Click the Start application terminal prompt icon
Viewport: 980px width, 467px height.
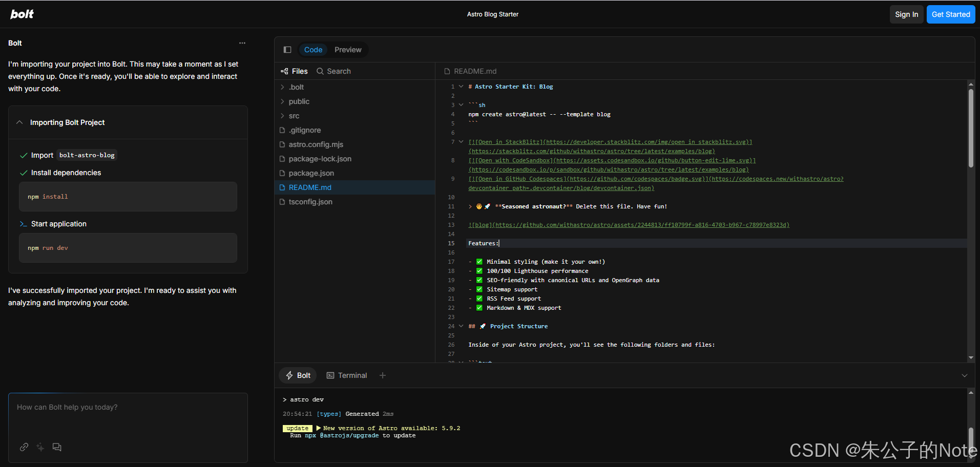[x=23, y=224]
